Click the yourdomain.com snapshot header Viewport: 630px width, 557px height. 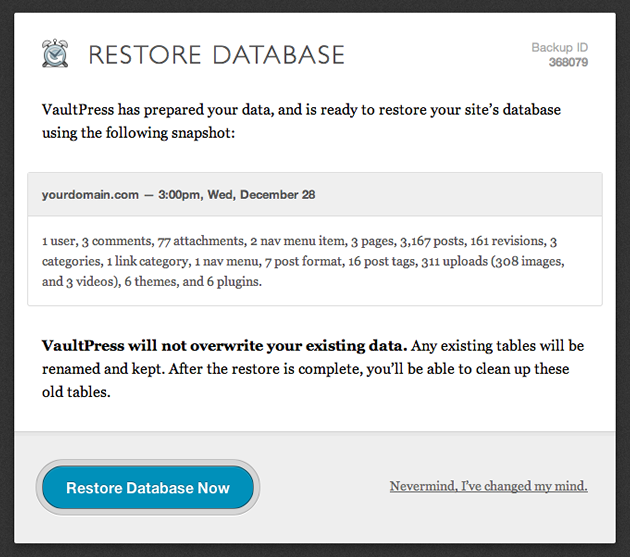coord(315,195)
